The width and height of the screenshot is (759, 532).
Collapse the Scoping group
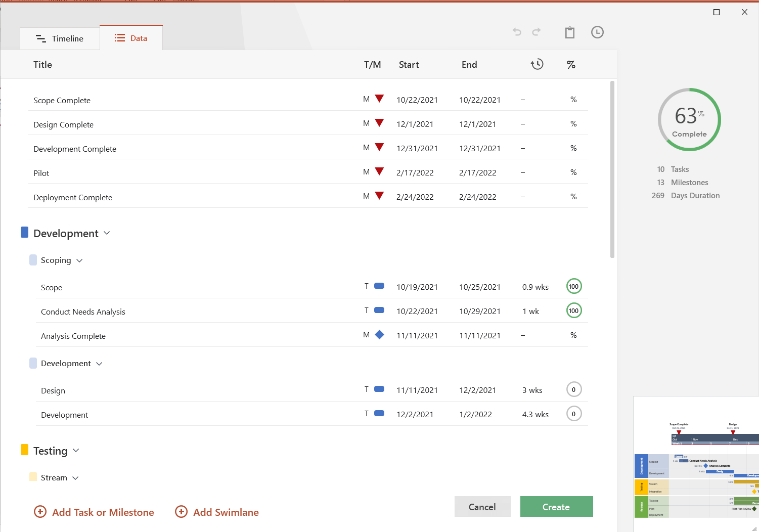(x=79, y=260)
